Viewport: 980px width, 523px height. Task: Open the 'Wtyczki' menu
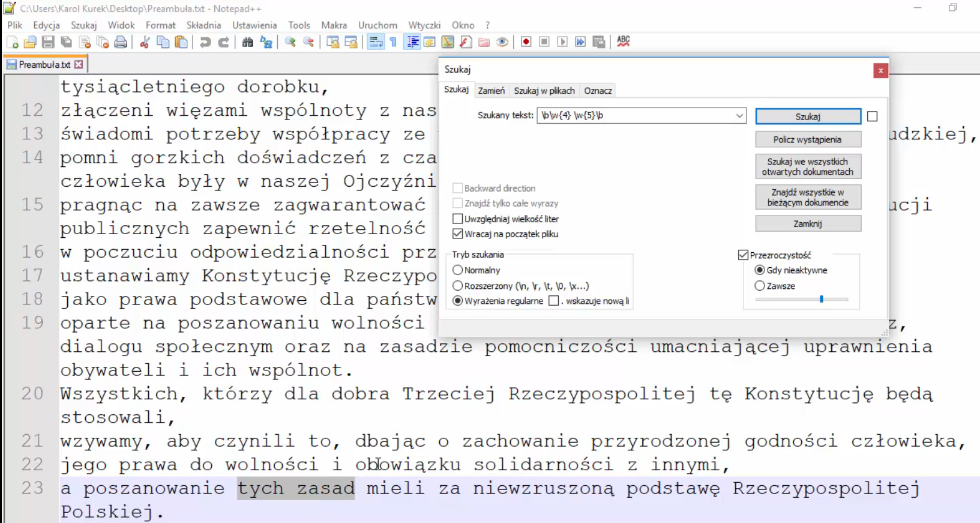click(x=424, y=25)
